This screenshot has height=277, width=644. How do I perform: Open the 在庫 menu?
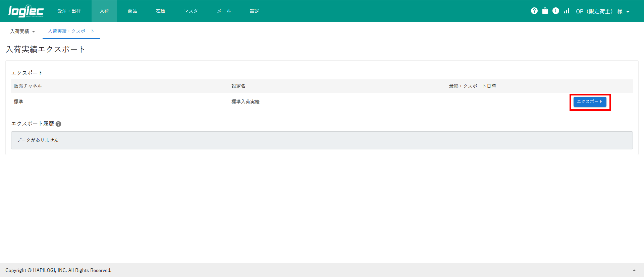click(161, 11)
